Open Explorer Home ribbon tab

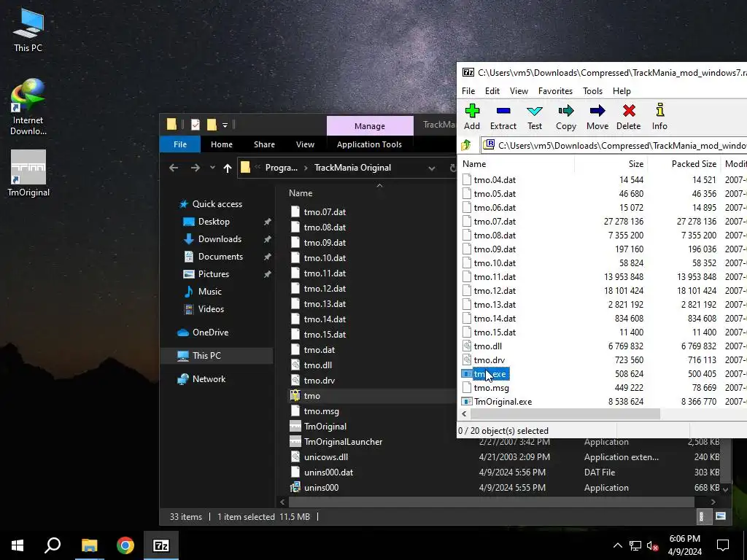pyautogui.click(x=222, y=144)
